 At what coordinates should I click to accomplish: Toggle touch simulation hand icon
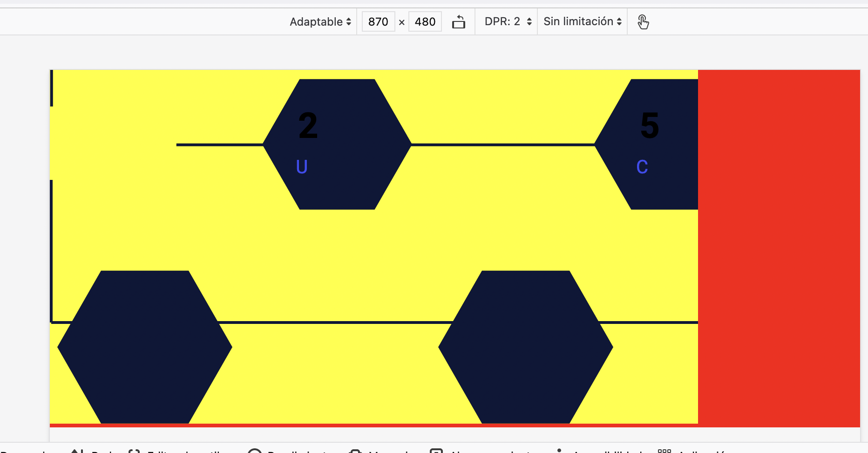(x=643, y=21)
